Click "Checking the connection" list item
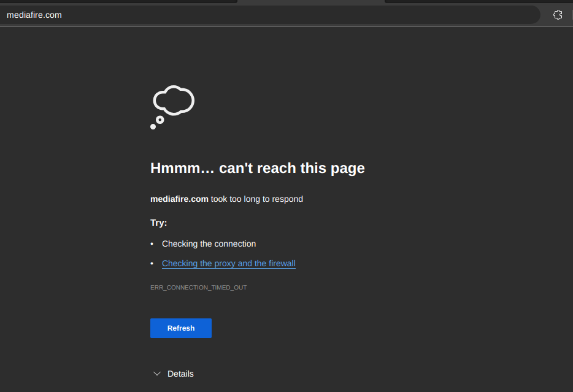 click(209, 244)
